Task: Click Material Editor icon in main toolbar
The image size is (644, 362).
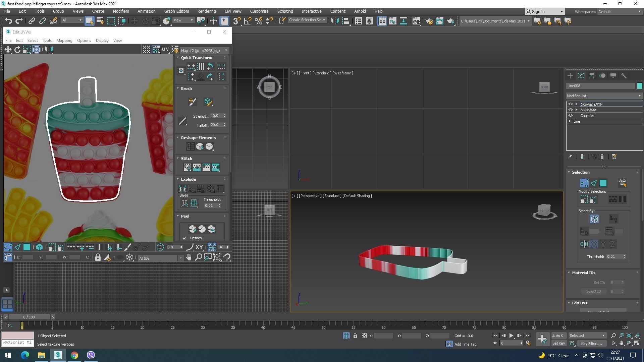Action: coord(416,21)
